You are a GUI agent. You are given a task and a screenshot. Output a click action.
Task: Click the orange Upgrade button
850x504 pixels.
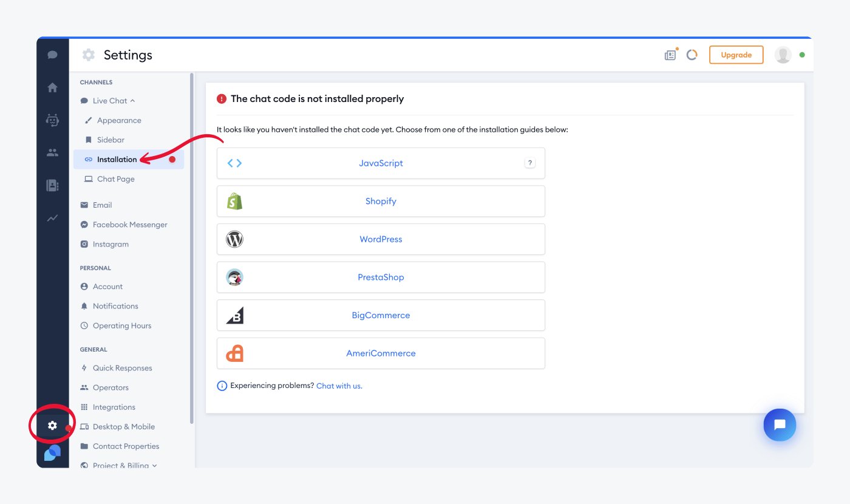tap(736, 55)
